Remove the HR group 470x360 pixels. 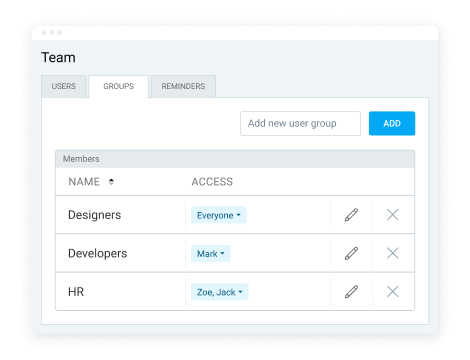click(x=393, y=292)
